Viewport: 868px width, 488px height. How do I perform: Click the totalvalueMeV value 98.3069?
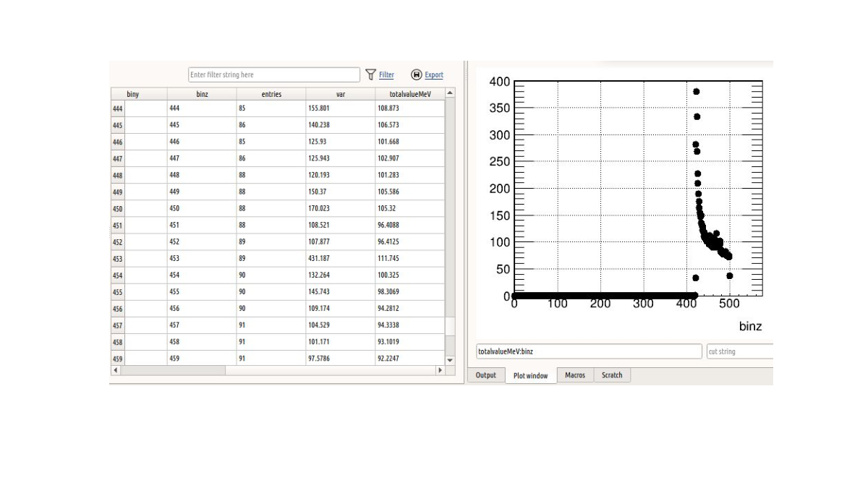410,291
